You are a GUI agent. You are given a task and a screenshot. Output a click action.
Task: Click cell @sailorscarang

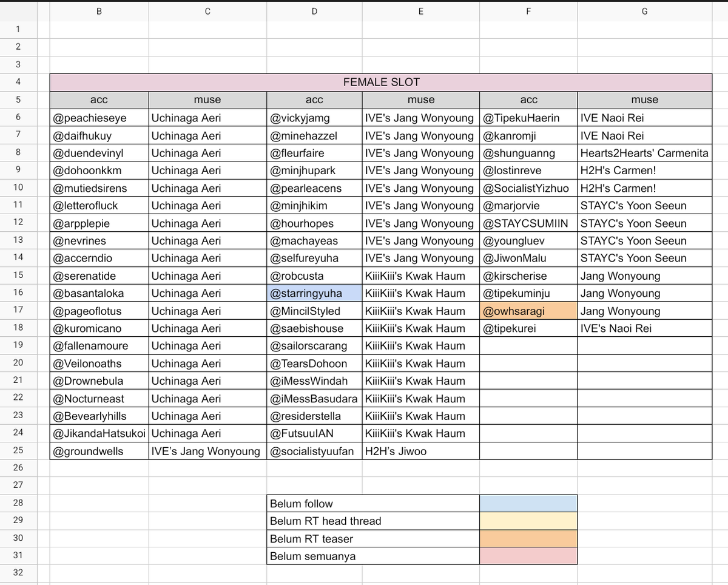pos(314,346)
